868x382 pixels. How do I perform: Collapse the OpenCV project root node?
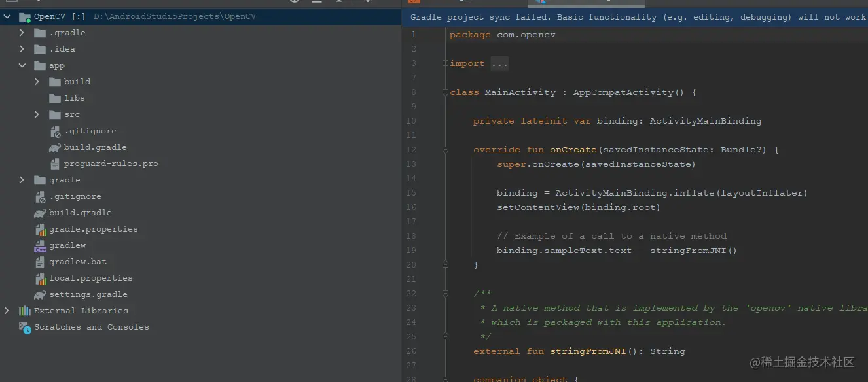pos(7,16)
